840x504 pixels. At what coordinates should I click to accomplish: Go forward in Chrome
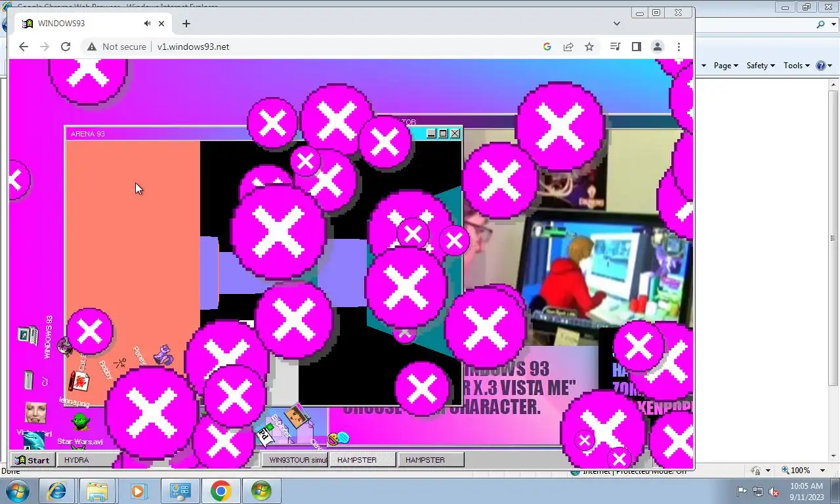pyautogui.click(x=45, y=47)
